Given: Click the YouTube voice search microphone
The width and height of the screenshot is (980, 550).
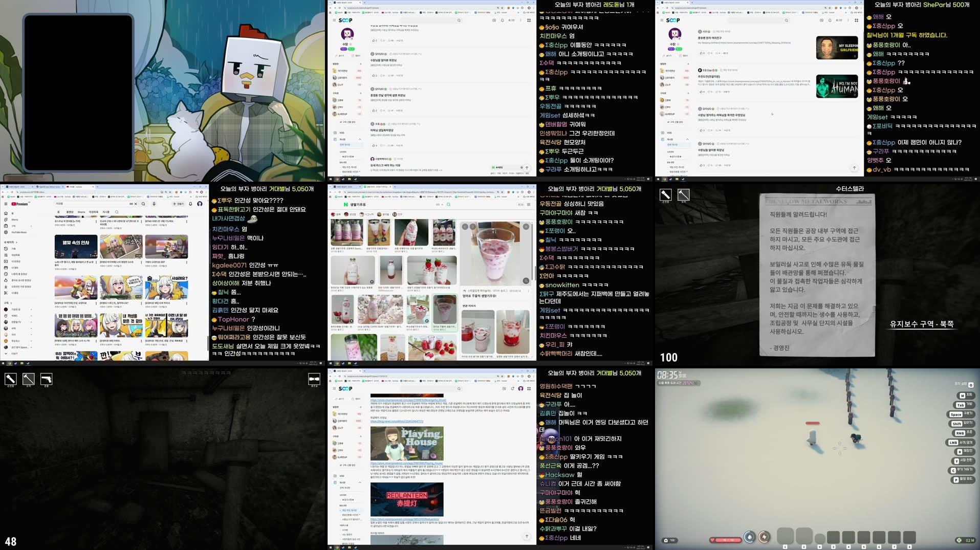Looking at the screenshot, I should point(154,204).
